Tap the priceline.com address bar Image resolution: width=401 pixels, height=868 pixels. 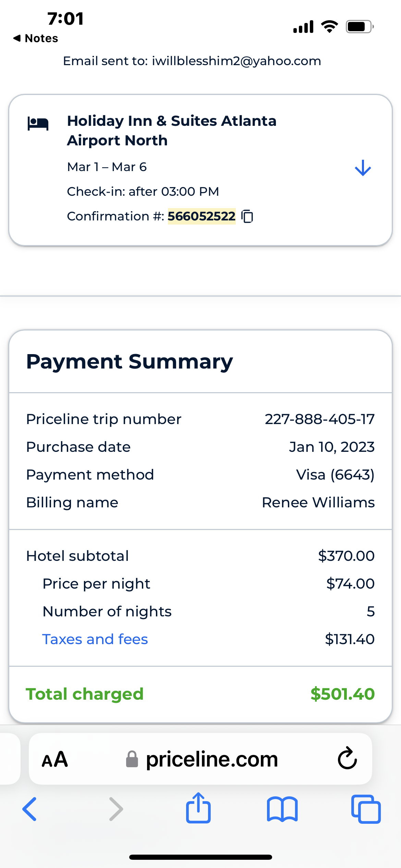(x=211, y=759)
